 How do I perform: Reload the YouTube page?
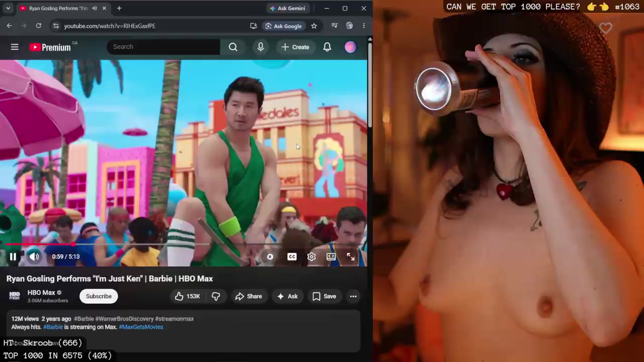(39, 26)
